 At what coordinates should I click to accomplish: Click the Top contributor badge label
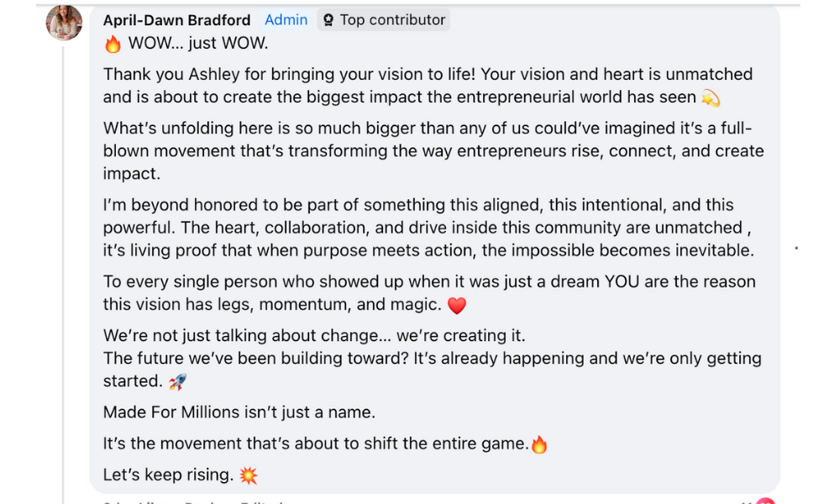coord(392,19)
